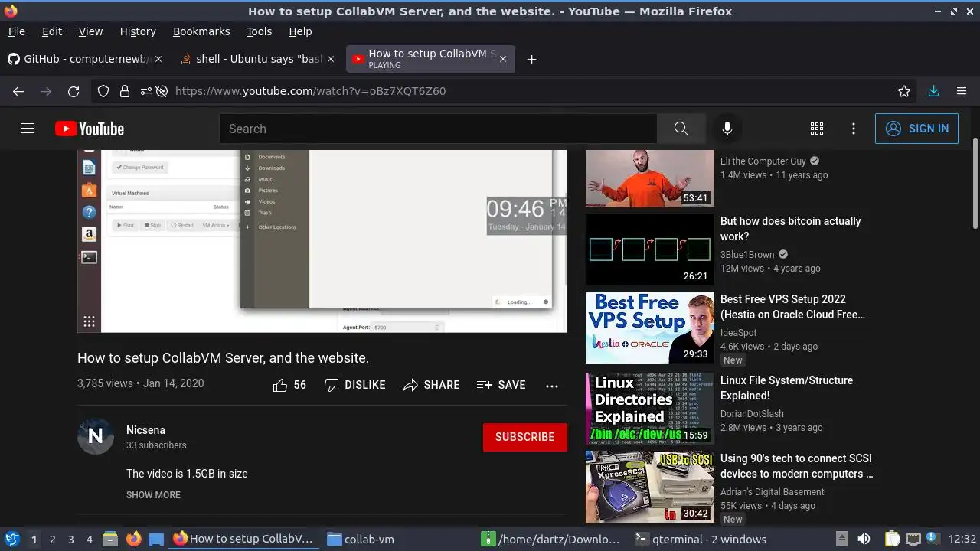Click the network tray icon

[x=913, y=539]
